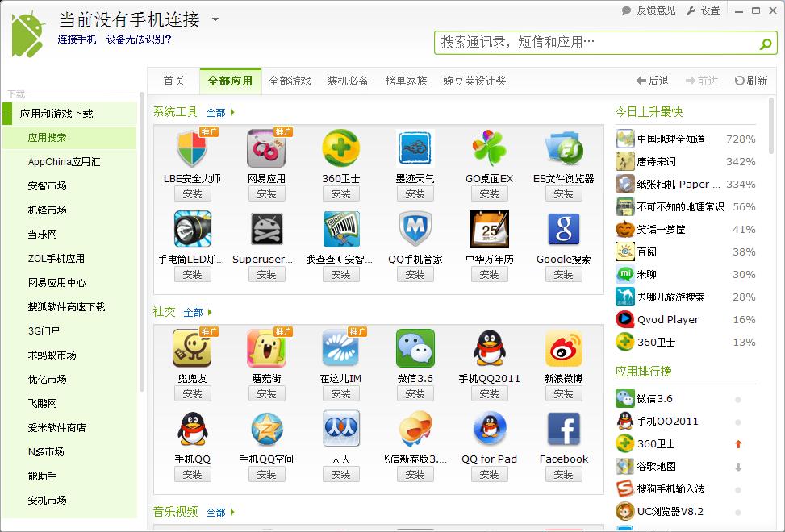Click 安装 under LBE安全大师

[x=192, y=193]
